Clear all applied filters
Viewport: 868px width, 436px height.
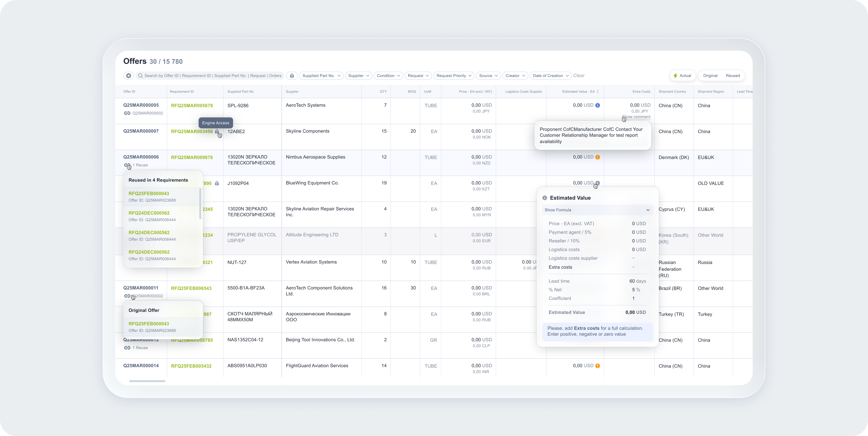579,76
